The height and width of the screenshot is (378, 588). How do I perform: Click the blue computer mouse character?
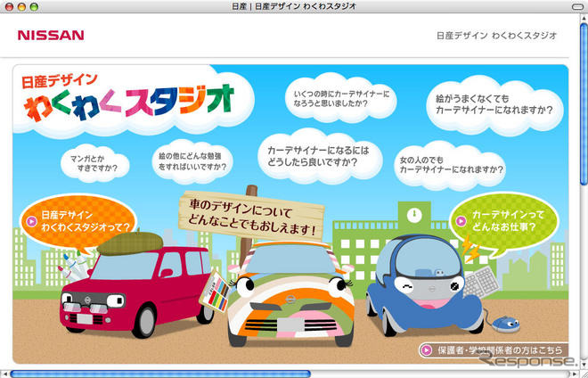(505, 325)
